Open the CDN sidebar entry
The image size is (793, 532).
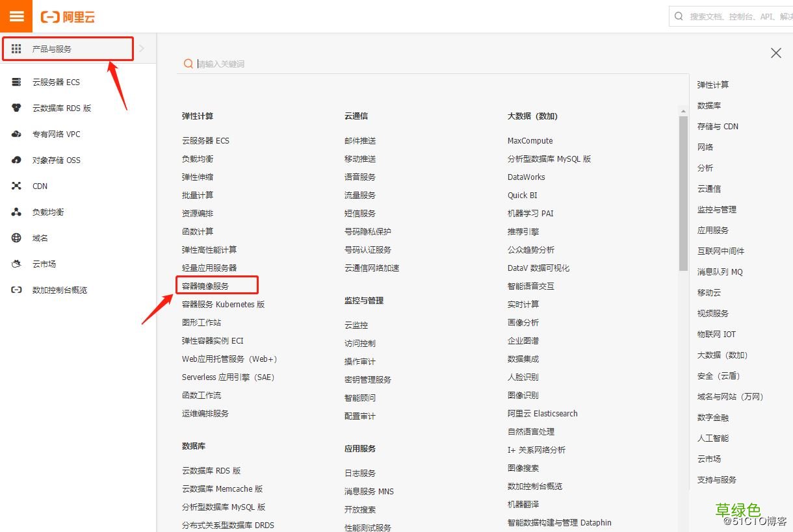pos(39,186)
